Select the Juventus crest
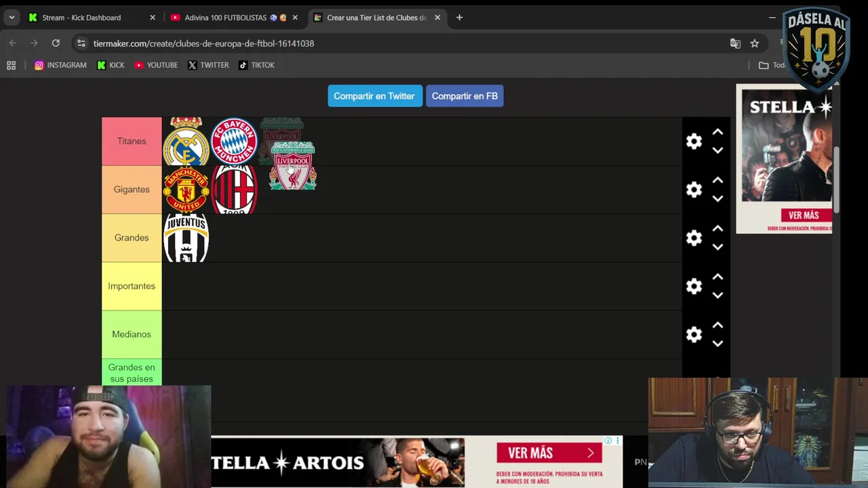 (x=186, y=238)
